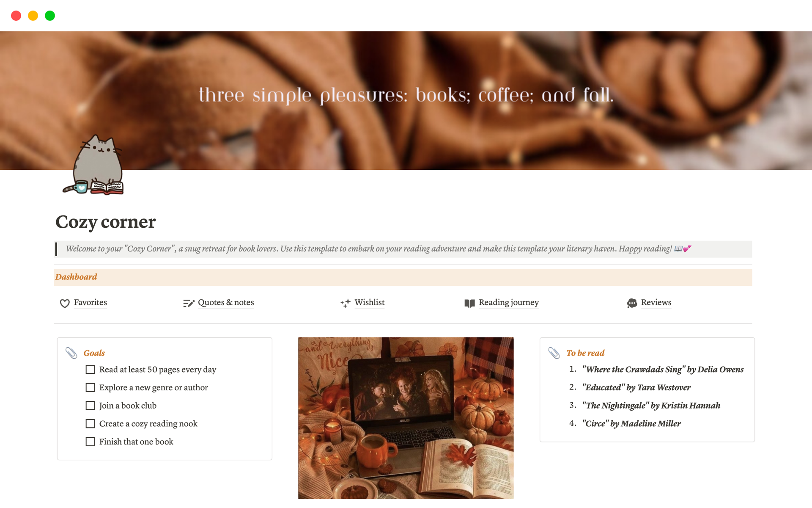The image size is (812, 508).
Task: Check 'Explore a new genre or author'
Action: (90, 387)
